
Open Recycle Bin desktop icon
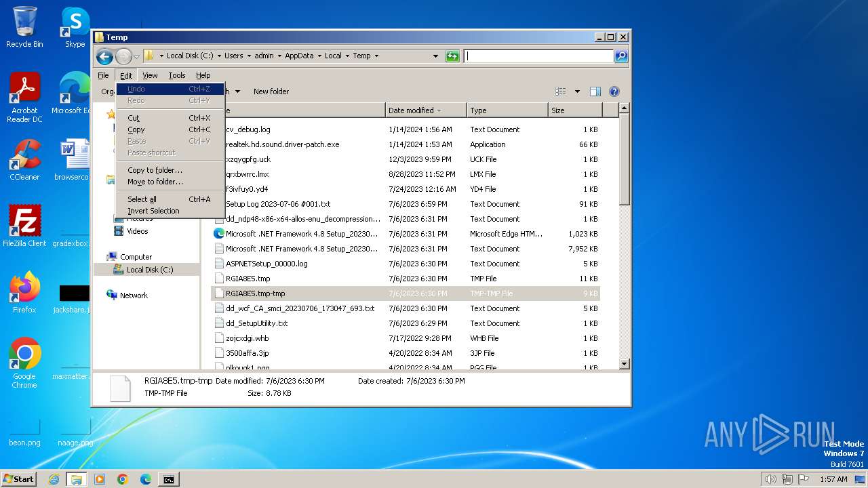tap(24, 27)
